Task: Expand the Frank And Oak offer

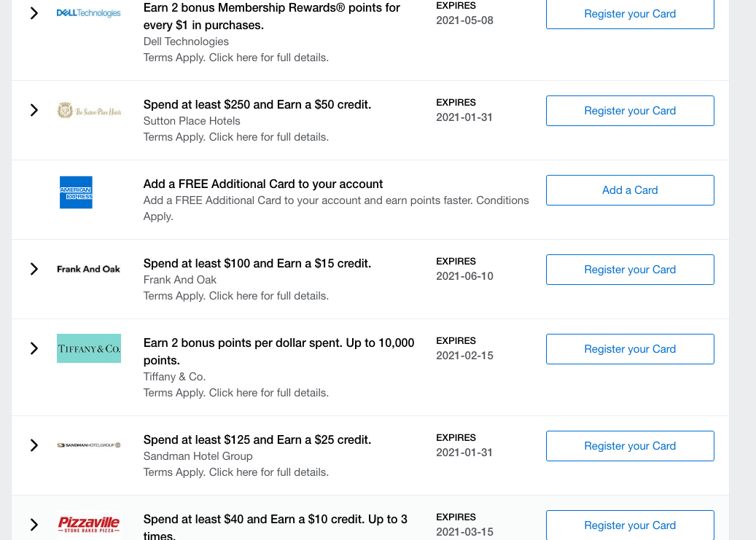Action: (x=34, y=269)
